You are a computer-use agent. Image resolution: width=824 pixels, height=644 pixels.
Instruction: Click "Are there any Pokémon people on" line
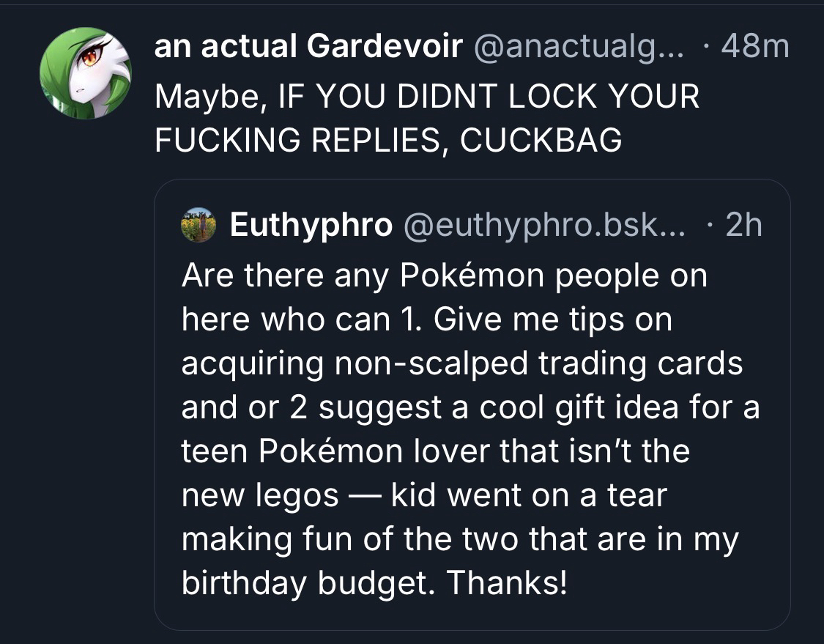click(444, 276)
